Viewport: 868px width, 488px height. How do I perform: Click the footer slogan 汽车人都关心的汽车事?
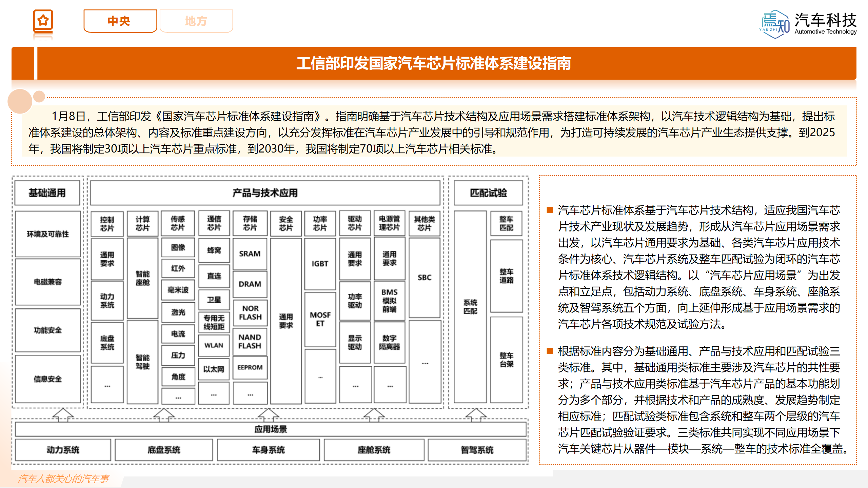pyautogui.click(x=63, y=479)
